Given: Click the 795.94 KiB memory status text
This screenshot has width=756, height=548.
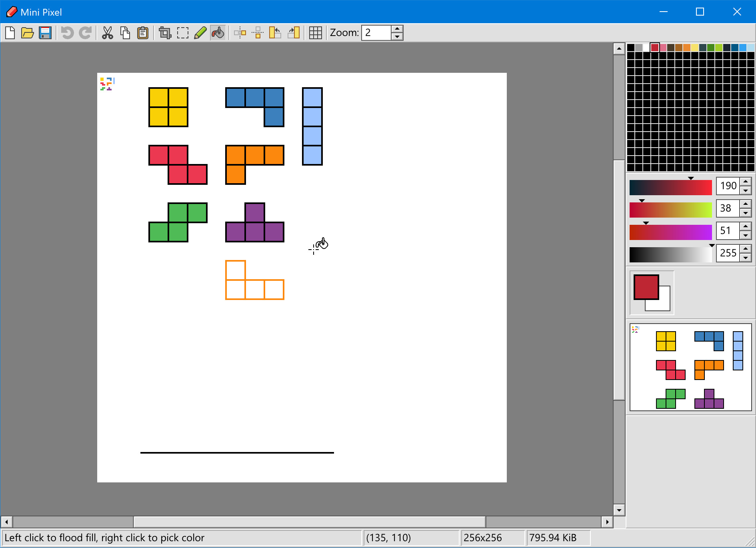Looking at the screenshot, I should (x=553, y=538).
